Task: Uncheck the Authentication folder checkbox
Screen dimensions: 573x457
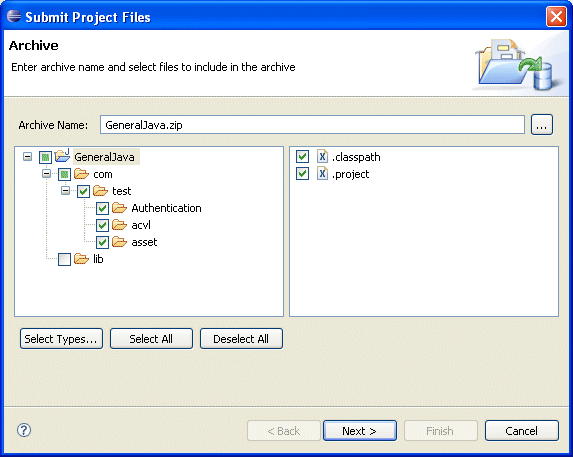Action: point(102,208)
